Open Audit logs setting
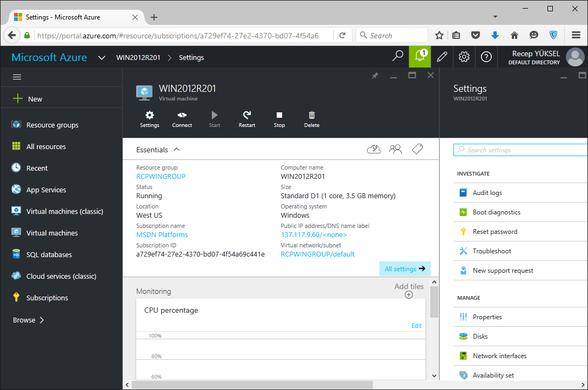The width and height of the screenshot is (588, 390). point(520,192)
